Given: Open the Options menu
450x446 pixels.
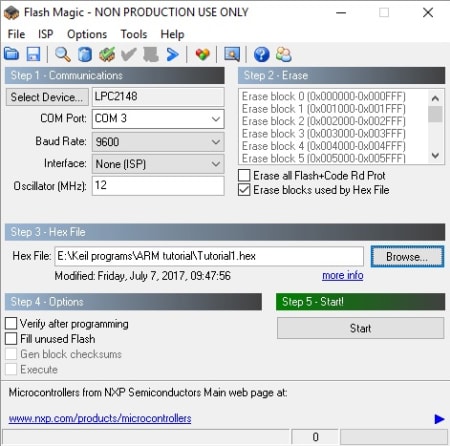Looking at the screenshot, I should [x=87, y=34].
